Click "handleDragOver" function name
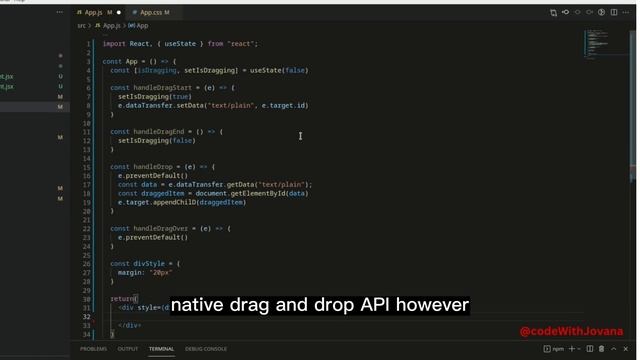 coord(161,229)
